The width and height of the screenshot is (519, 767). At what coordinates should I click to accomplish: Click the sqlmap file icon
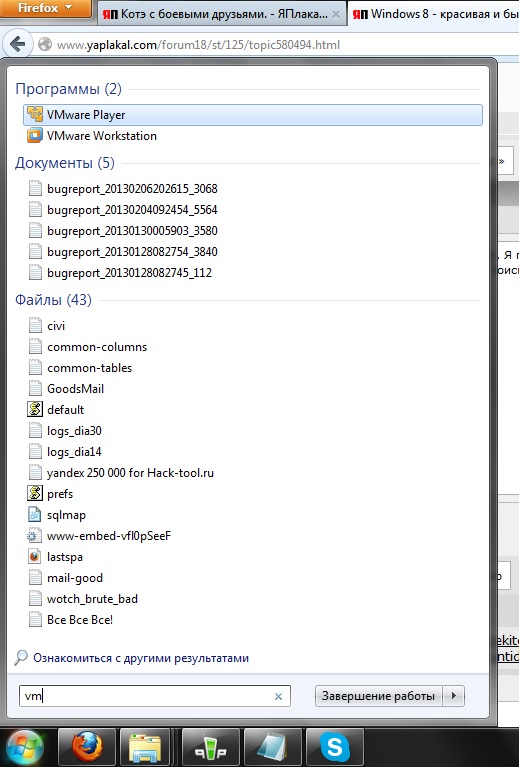tap(35, 515)
